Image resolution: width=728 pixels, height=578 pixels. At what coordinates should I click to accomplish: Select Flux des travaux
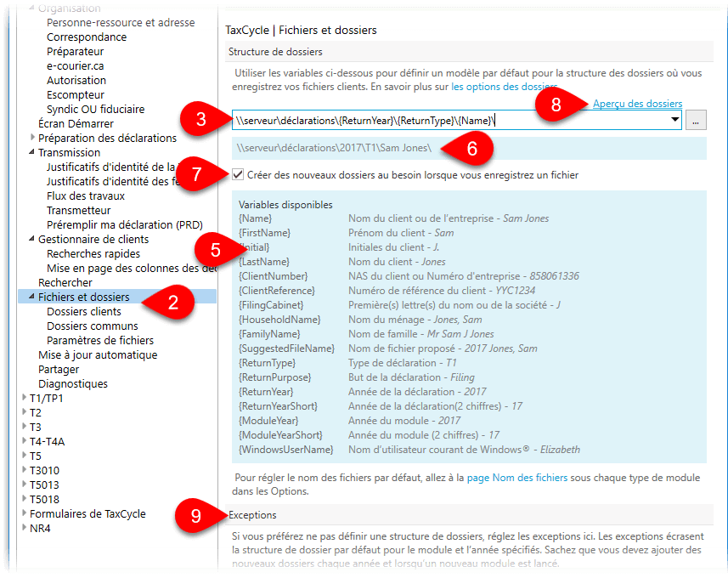[86, 195]
